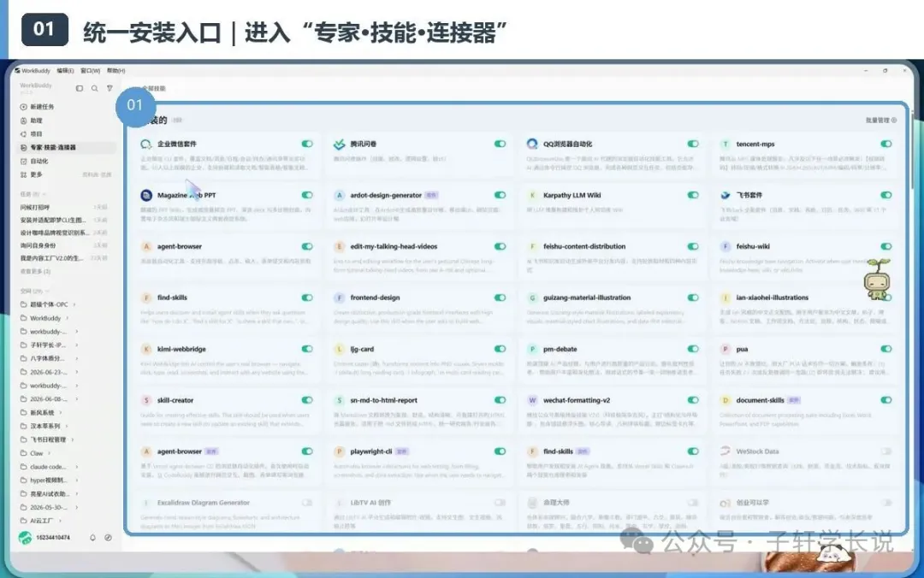Expand the 超级个体-OPC folder arrow
Image resolution: width=924 pixels, height=578 pixels.
(74, 304)
